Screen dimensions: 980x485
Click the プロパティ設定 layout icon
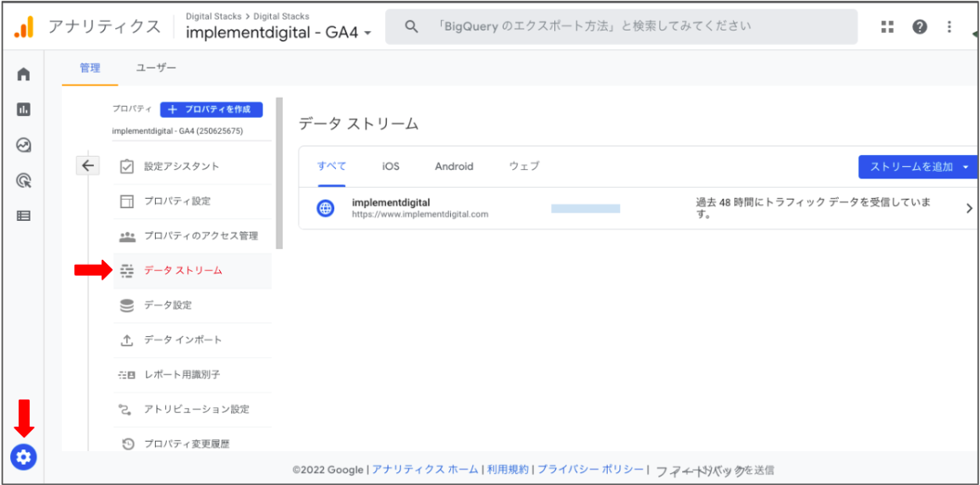coord(127,201)
